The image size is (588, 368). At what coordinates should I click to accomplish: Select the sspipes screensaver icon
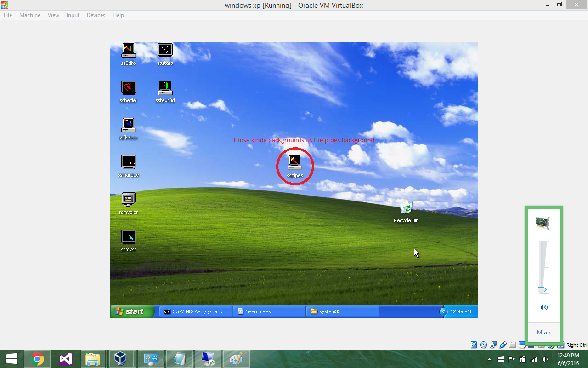coord(295,166)
